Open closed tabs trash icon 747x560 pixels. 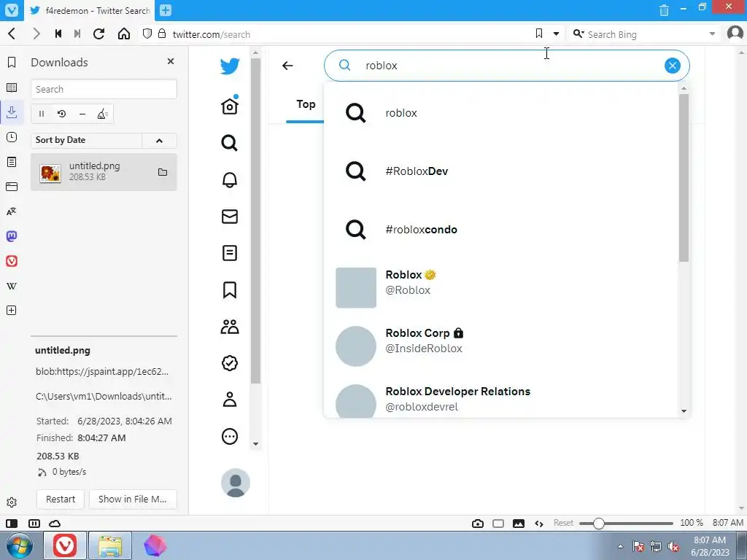coord(664,9)
